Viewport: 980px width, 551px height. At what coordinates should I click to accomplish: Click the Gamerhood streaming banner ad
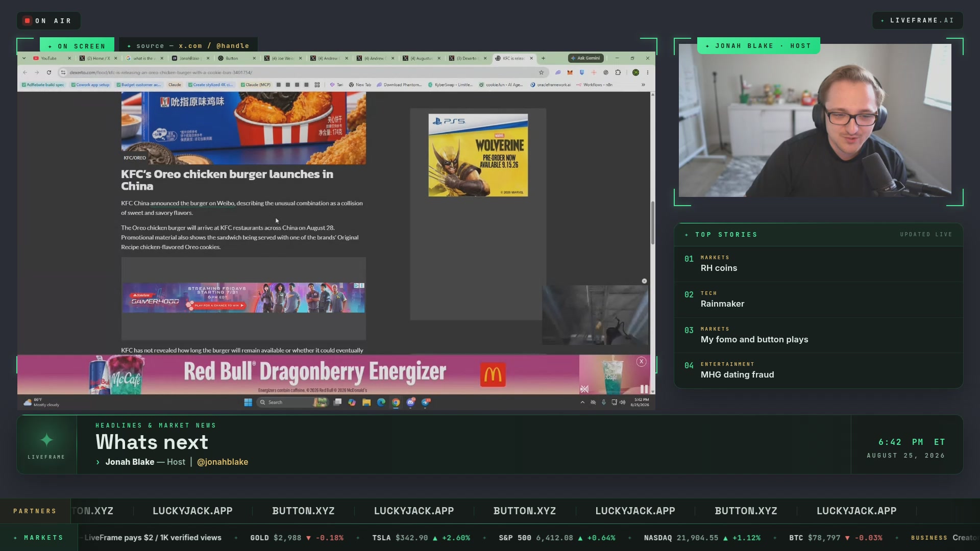243,297
